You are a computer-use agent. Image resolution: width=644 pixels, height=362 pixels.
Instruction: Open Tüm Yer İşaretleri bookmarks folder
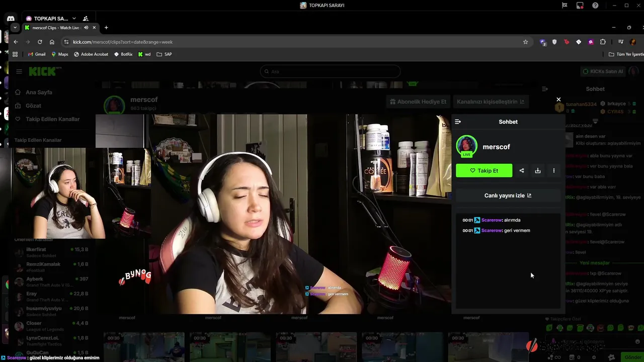[626, 54]
